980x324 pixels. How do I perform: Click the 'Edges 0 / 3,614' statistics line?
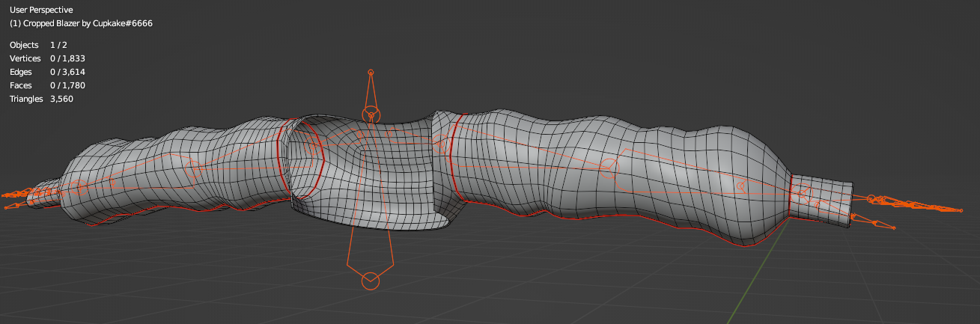pos(48,72)
